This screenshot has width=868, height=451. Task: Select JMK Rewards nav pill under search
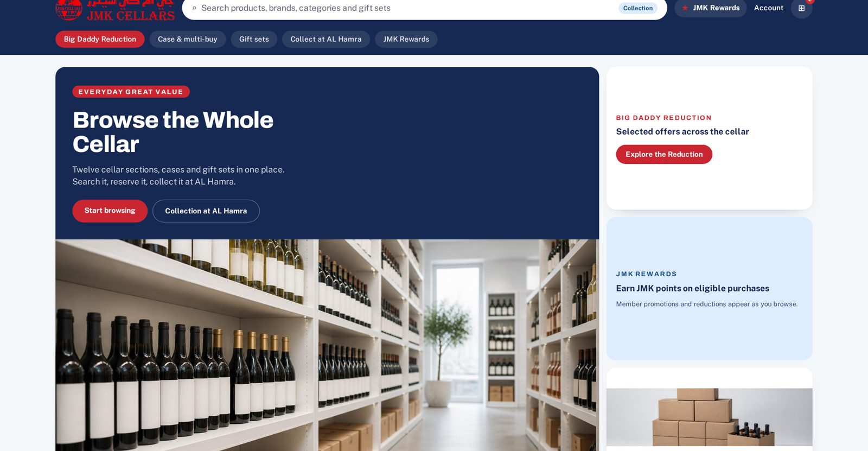[x=406, y=39]
